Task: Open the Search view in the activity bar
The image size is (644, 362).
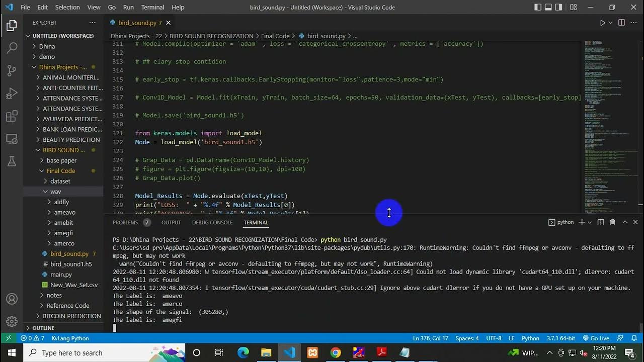Action: coord(12,48)
